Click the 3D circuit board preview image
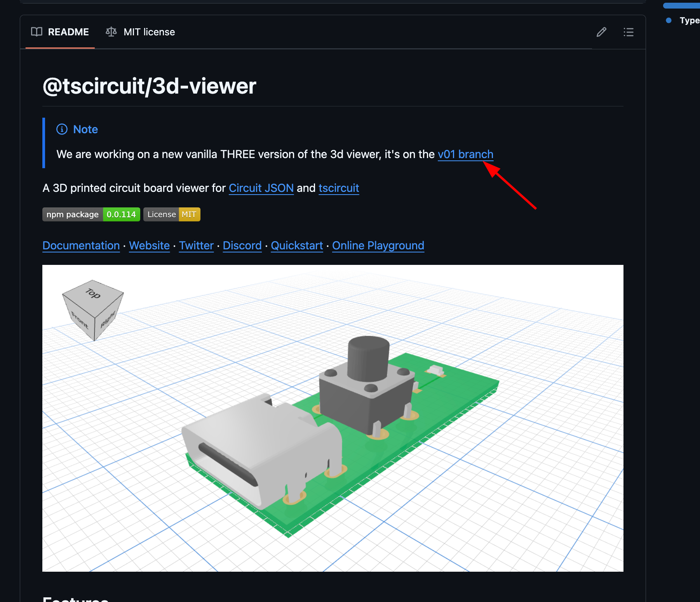The image size is (700, 602). coord(333,418)
